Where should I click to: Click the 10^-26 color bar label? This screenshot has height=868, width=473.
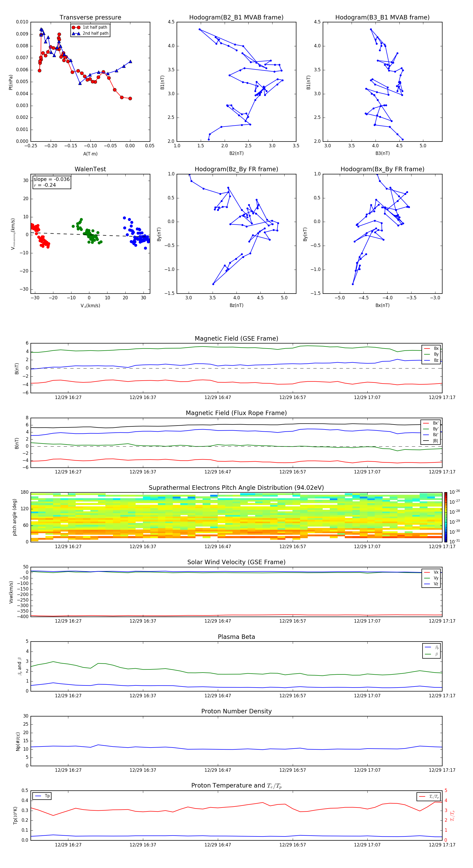coord(455,492)
